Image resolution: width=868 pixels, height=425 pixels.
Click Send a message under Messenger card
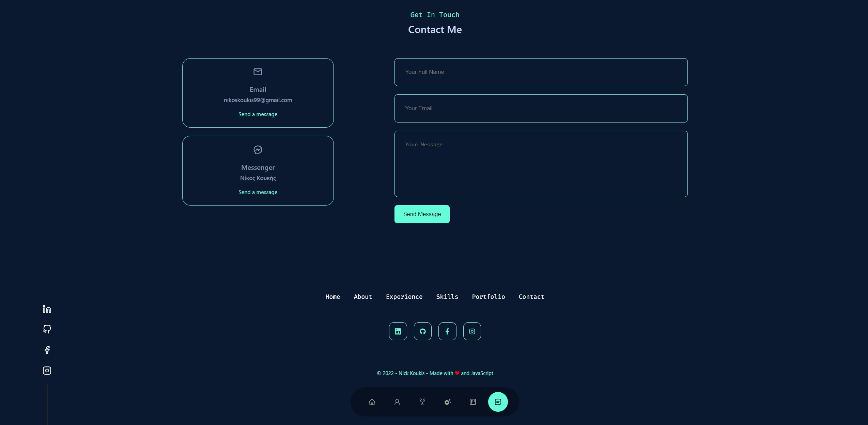[x=258, y=192]
